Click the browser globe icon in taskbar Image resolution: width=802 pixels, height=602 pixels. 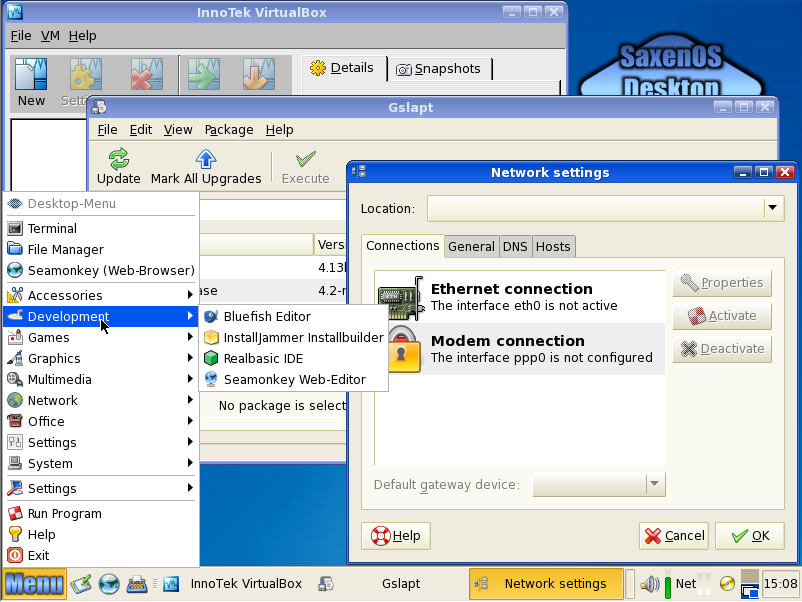point(109,584)
